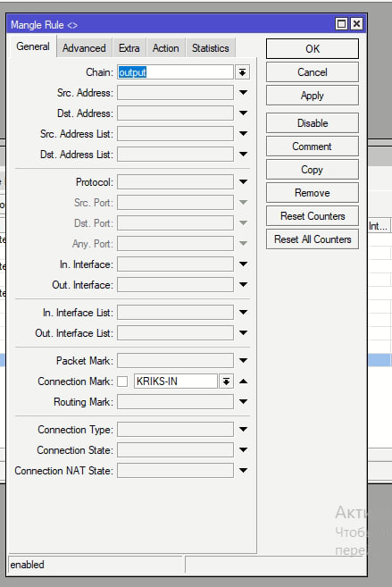392x587 pixels.
Task: Click the Protocol empty field
Action: point(175,182)
